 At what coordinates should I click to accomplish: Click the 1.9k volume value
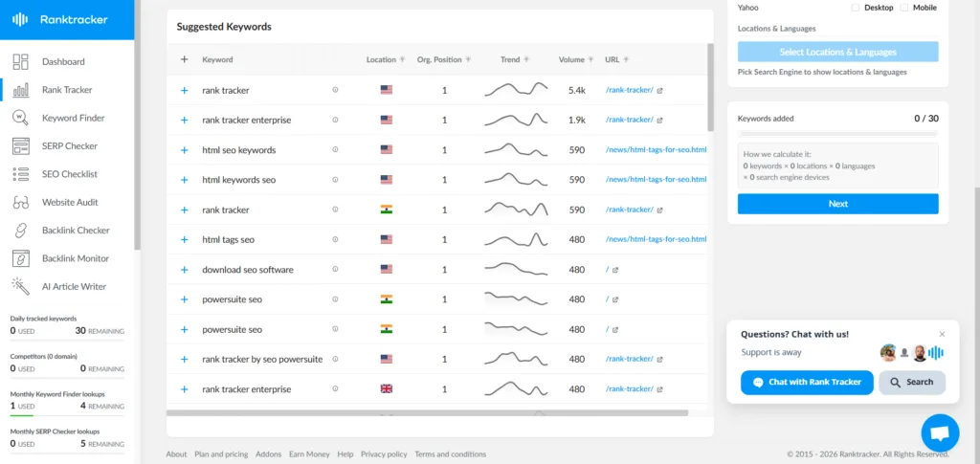click(x=577, y=120)
